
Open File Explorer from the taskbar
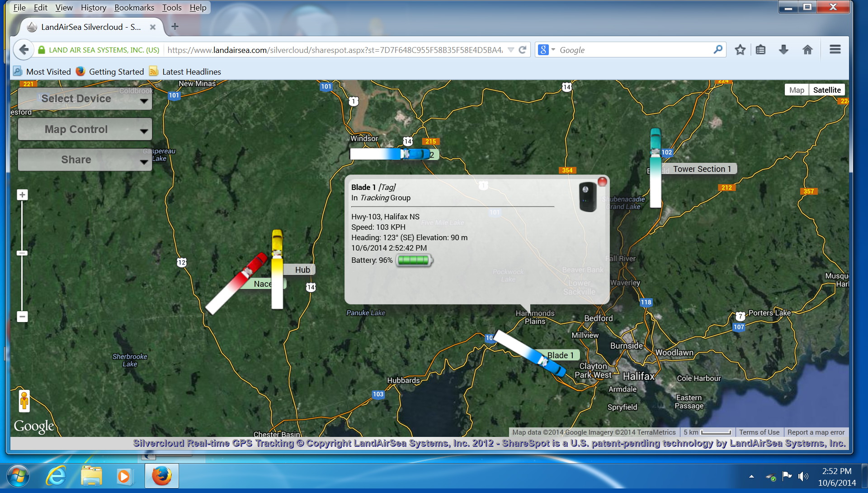click(91, 476)
